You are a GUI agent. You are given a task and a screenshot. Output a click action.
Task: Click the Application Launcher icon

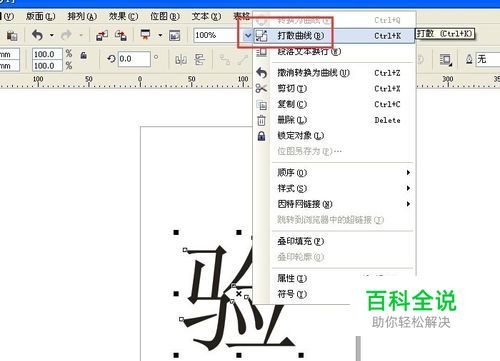coord(145,35)
